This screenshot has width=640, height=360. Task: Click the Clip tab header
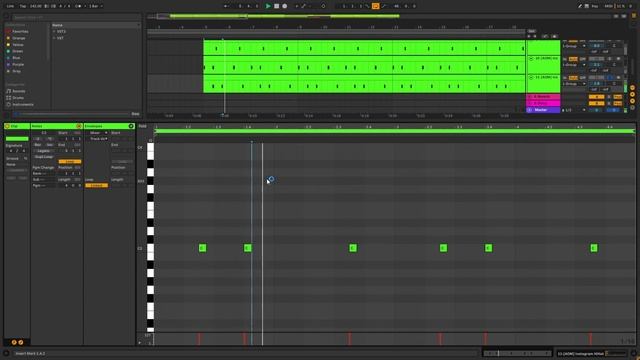(17, 126)
